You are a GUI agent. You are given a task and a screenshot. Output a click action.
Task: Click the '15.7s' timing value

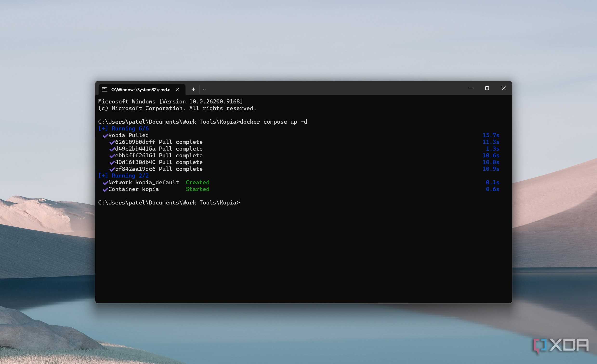click(x=491, y=135)
